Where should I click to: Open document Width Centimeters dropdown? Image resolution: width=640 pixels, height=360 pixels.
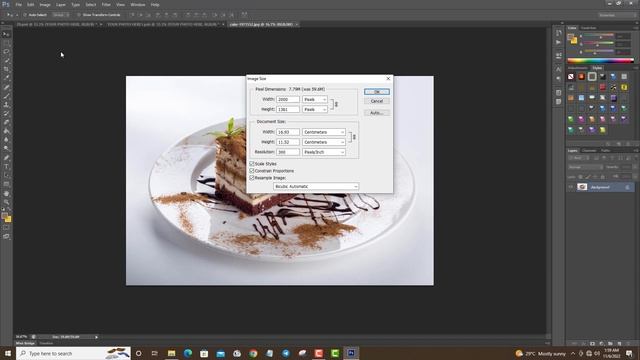pyautogui.click(x=324, y=132)
